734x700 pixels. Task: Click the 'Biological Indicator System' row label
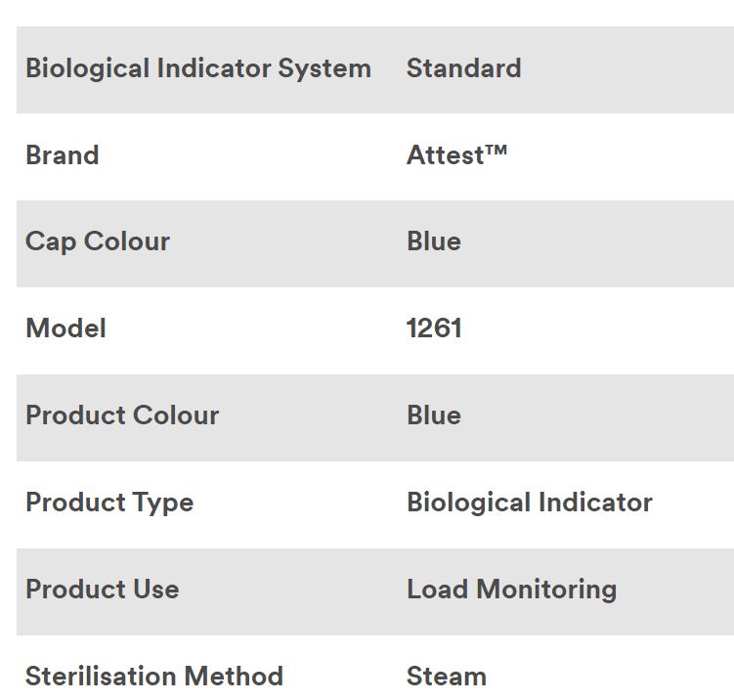click(198, 68)
